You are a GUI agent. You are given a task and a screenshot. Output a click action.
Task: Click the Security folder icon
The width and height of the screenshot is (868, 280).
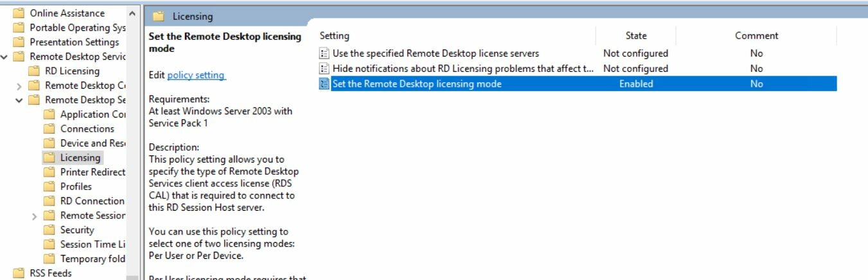point(49,230)
